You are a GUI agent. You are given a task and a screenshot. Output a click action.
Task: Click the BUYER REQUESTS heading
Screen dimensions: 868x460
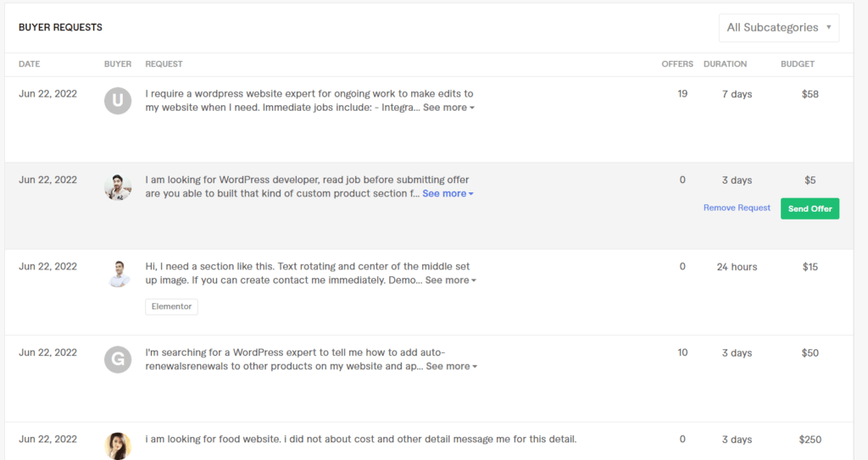60,27
